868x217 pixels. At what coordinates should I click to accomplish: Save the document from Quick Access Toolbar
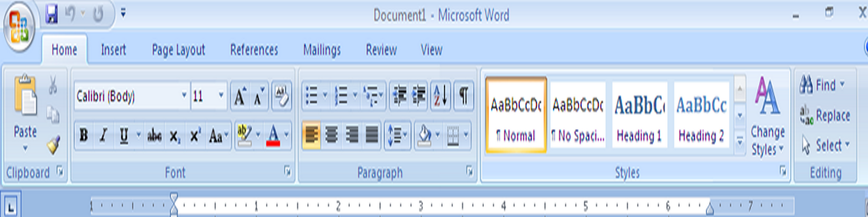pyautogui.click(x=52, y=15)
